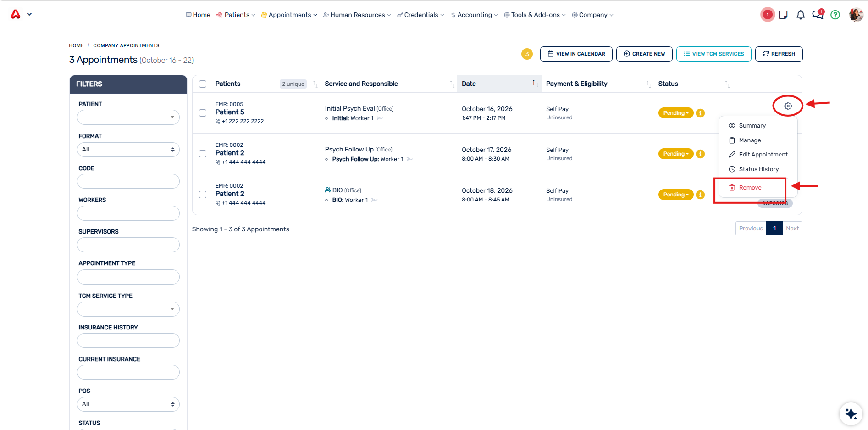Open the Patients menu in navbar
The height and width of the screenshot is (430, 868).
pyautogui.click(x=235, y=15)
